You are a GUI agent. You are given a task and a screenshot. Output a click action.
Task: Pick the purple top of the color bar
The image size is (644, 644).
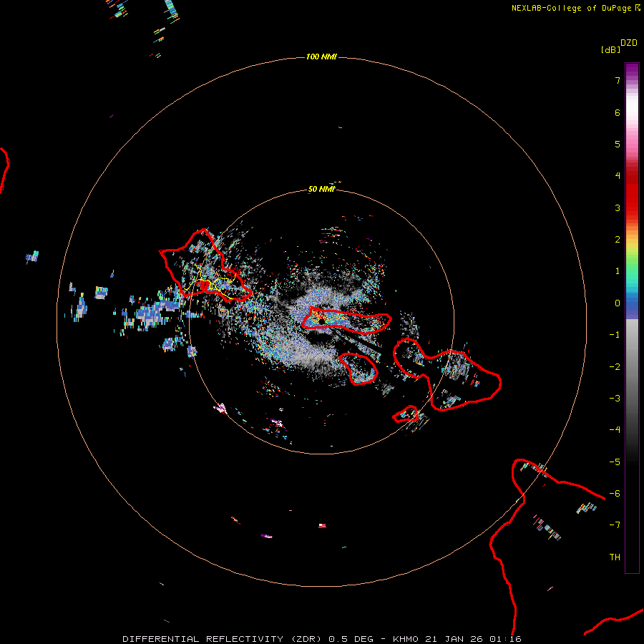pyautogui.click(x=632, y=71)
